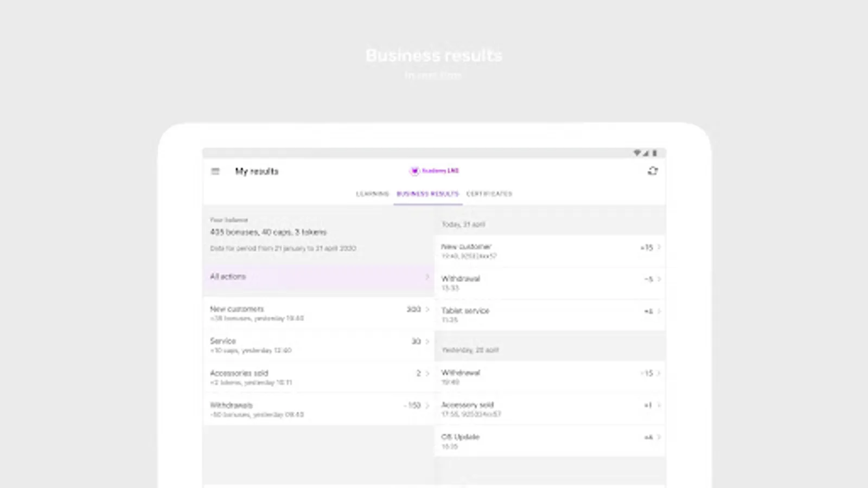Expand New customers row chevron
This screenshot has width=868, height=488.
427,309
